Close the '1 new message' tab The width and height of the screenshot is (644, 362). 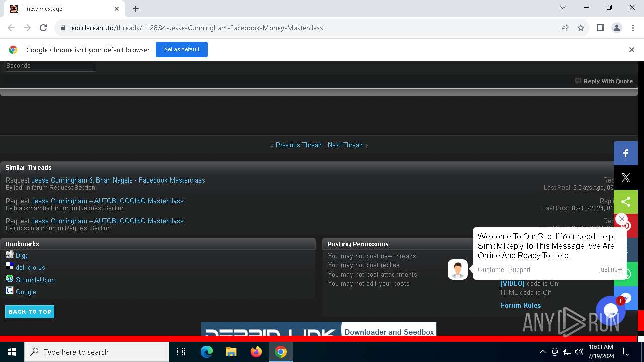tap(117, 9)
